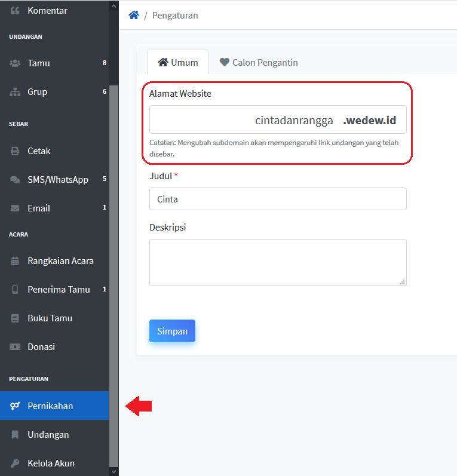The width and height of the screenshot is (457, 476).
Task: Click the Komentar quote icon
Action: click(x=15, y=11)
